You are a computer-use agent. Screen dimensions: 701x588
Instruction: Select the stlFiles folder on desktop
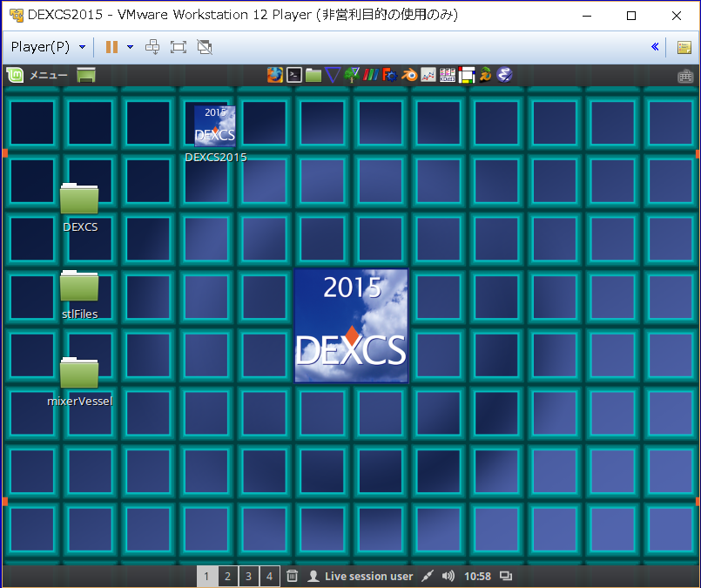(79, 295)
